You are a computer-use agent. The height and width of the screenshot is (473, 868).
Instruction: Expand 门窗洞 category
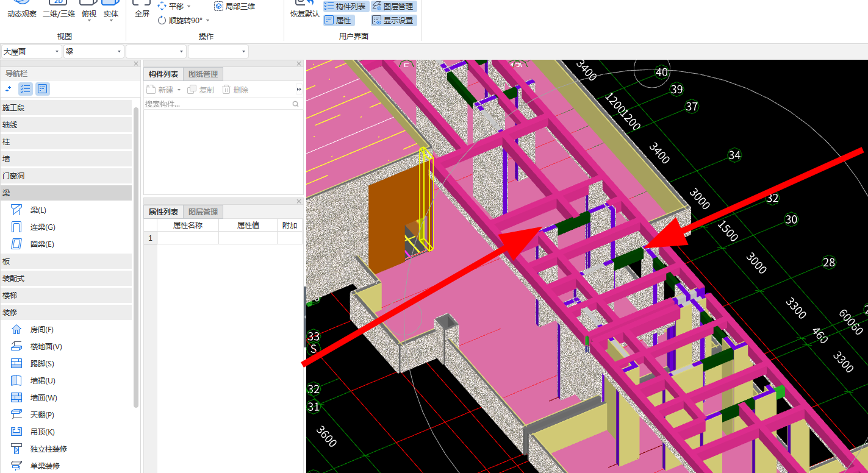click(x=66, y=176)
